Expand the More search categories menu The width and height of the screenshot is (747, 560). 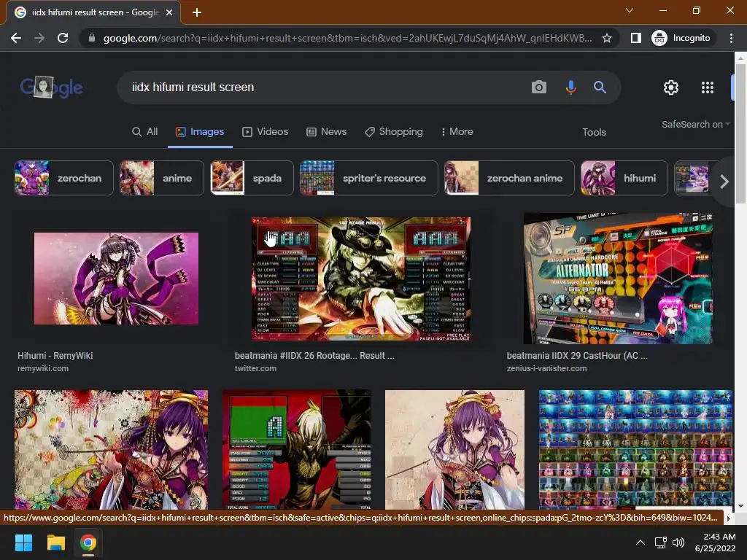[457, 132]
